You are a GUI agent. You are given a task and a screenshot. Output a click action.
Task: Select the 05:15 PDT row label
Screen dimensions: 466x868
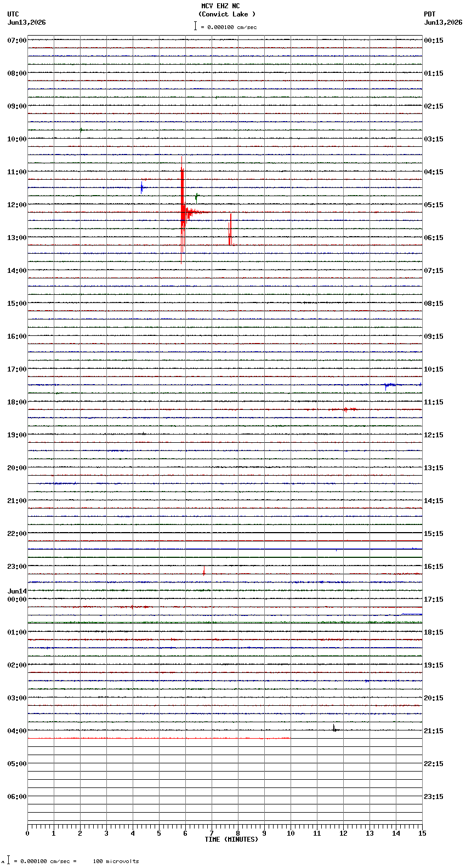(x=434, y=205)
